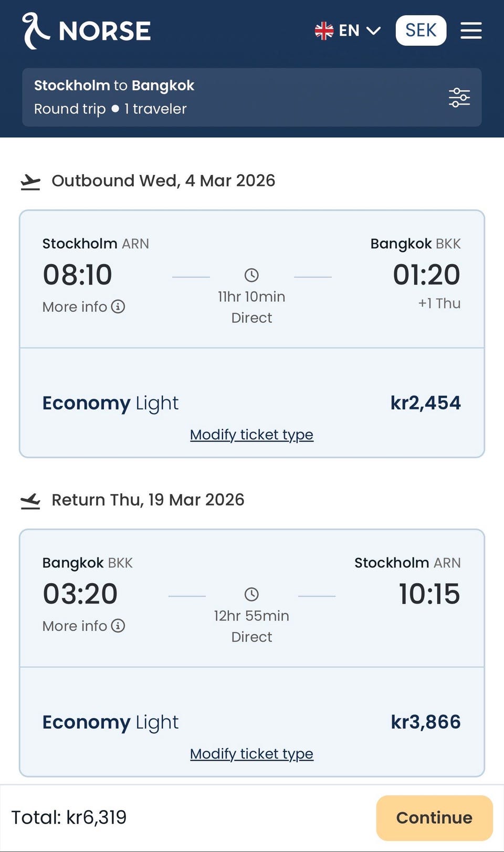Viewport: 504px width, 852px height.
Task: Click the UK flag language icon
Action: click(x=324, y=31)
